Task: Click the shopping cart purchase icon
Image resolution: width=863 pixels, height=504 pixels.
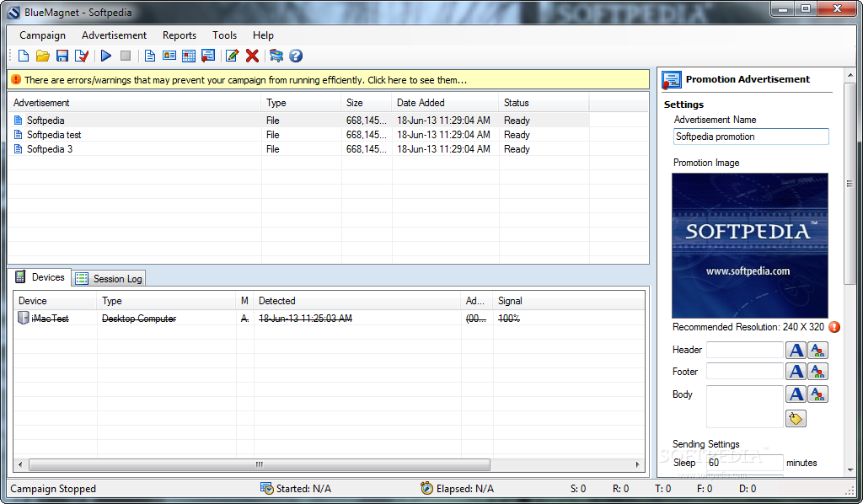Action: point(276,56)
